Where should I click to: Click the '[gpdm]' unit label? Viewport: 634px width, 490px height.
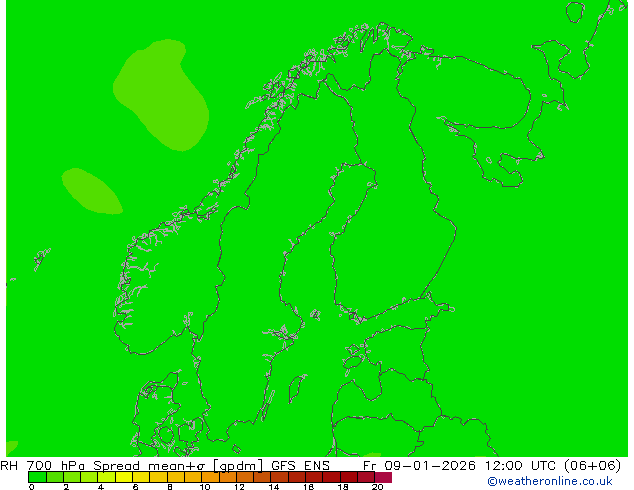click(x=238, y=466)
